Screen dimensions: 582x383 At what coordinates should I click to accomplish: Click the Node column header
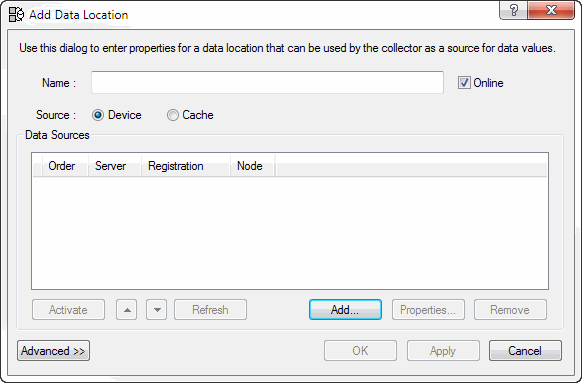pos(252,166)
